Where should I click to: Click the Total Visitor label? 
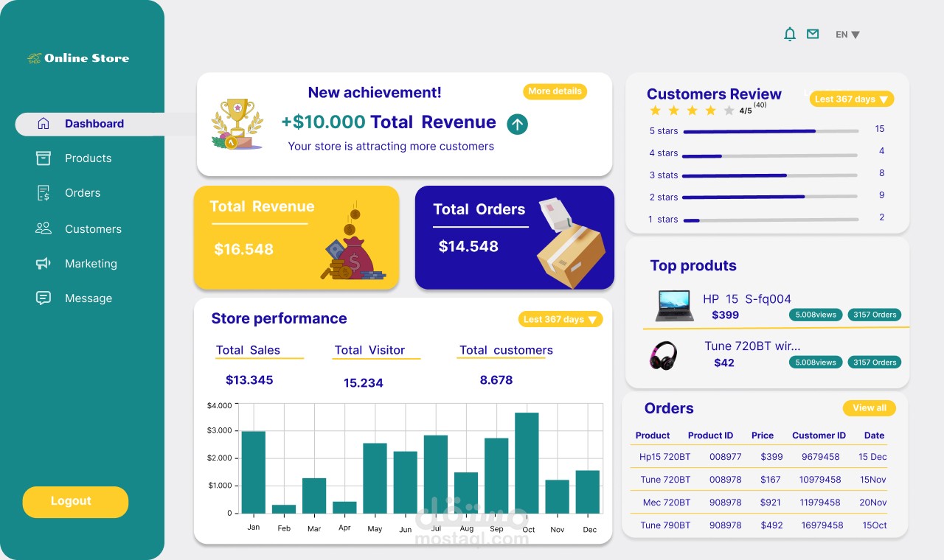pos(369,350)
